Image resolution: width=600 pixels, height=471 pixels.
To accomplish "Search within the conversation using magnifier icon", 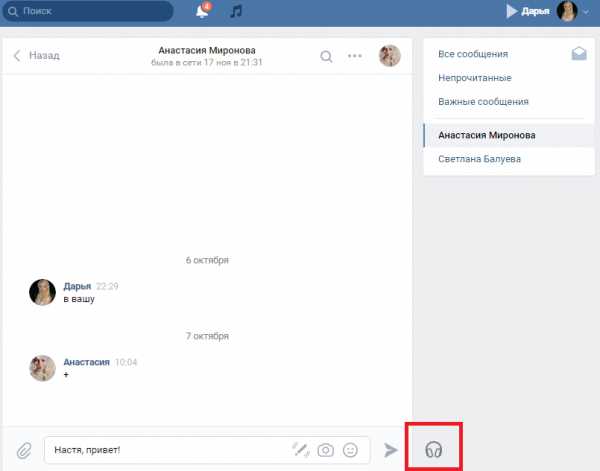I will click(x=326, y=56).
